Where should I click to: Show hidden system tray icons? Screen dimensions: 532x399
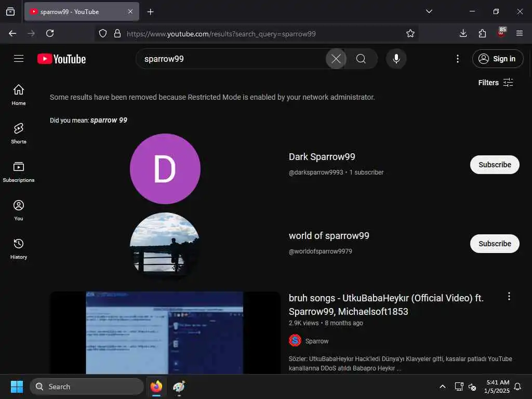443,387
